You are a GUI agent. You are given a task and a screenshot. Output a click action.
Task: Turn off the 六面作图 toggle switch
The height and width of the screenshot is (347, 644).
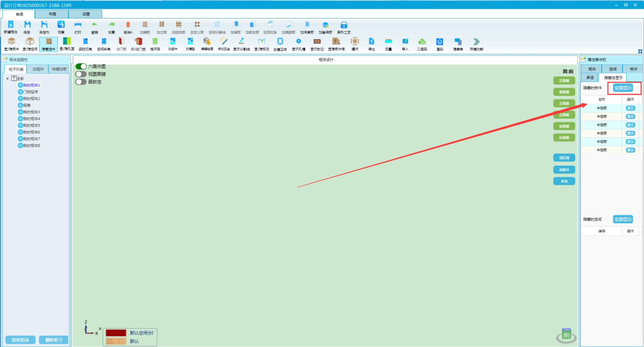click(81, 66)
